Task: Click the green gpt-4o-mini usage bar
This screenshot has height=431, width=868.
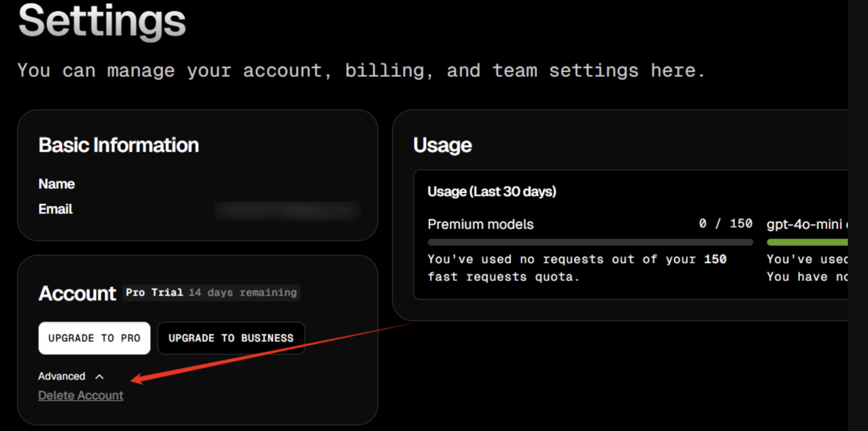Action: pyautogui.click(x=807, y=242)
